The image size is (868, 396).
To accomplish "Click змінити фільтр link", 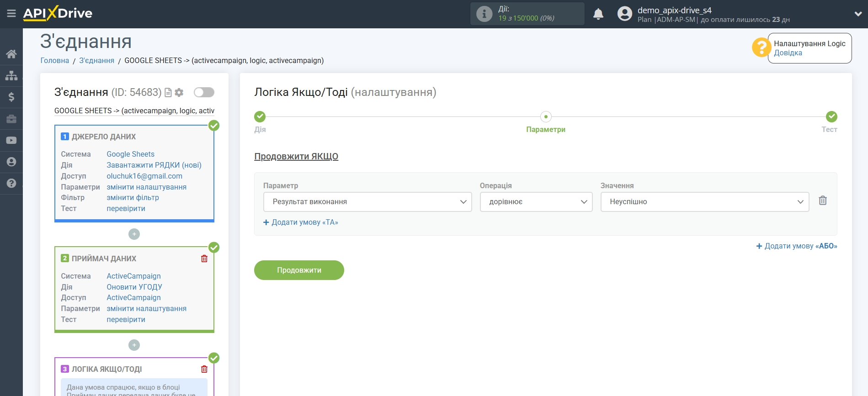I will click(133, 198).
